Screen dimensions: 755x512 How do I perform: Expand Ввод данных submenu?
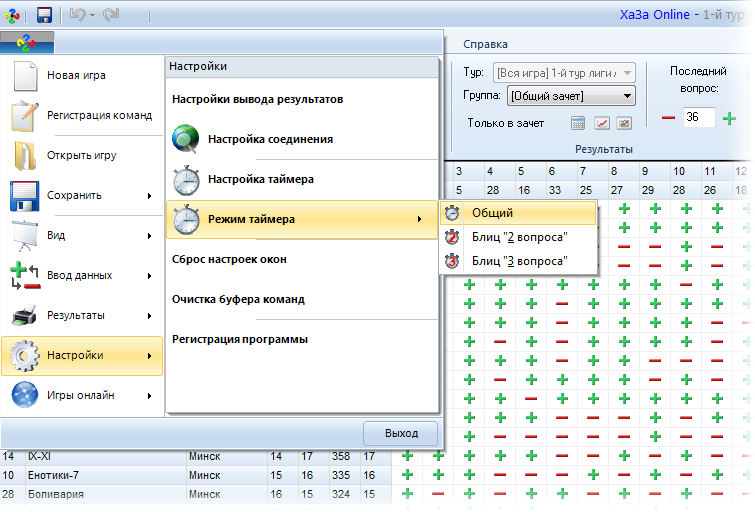82,275
